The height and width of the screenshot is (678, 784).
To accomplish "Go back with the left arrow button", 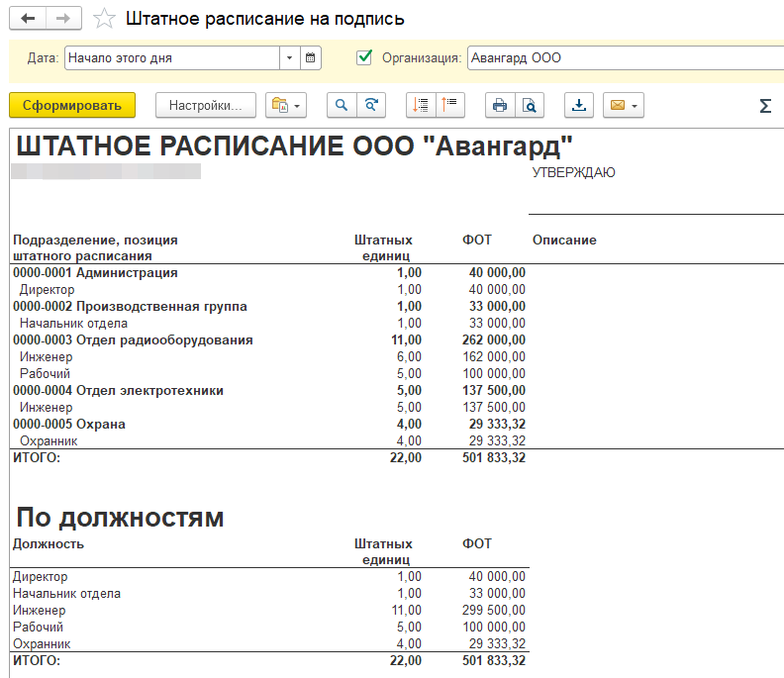I will point(28,19).
